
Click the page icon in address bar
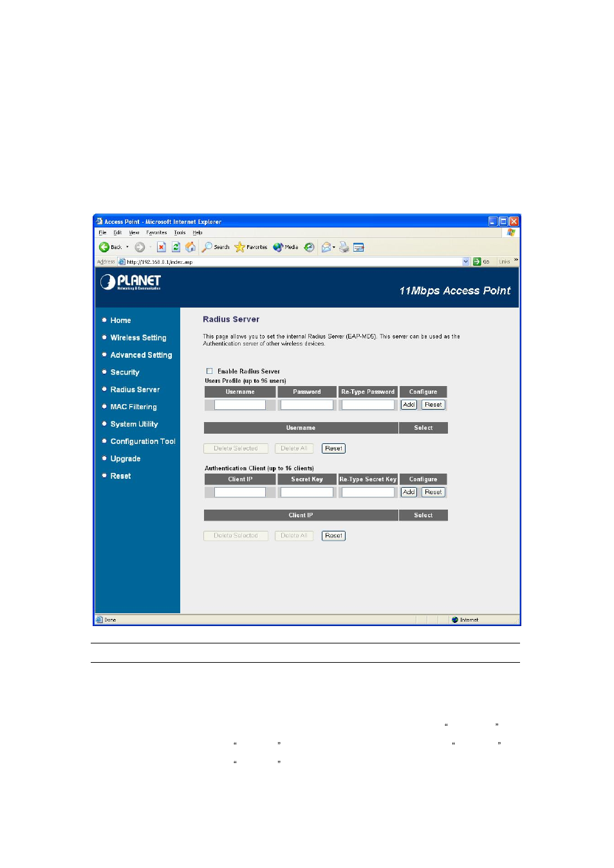pyautogui.click(x=122, y=262)
